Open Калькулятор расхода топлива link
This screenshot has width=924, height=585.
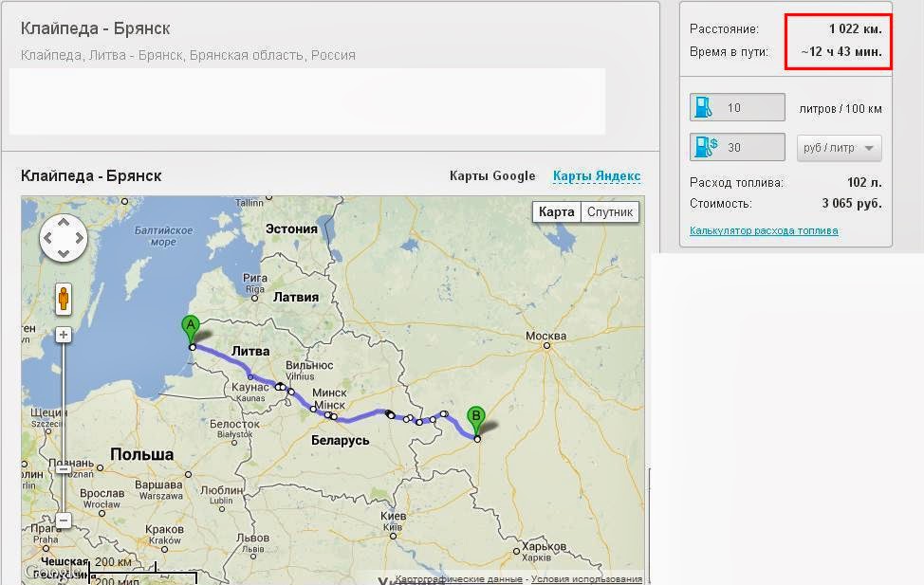point(764,230)
